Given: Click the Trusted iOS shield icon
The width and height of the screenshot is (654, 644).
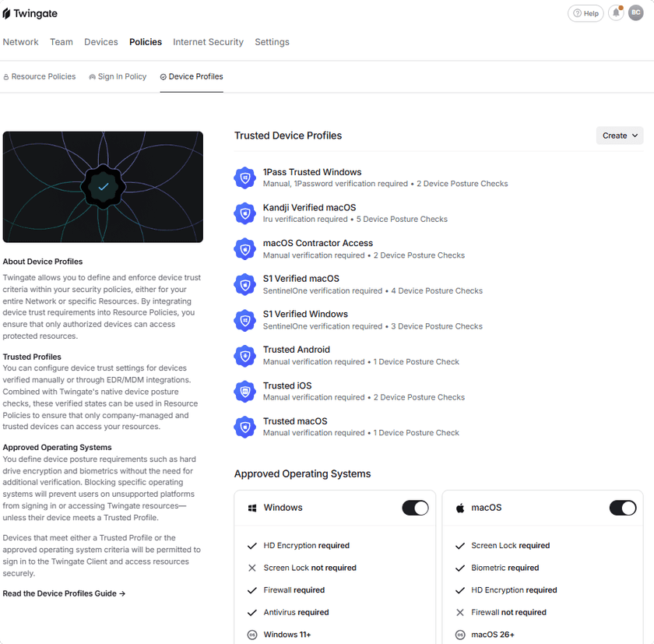Looking at the screenshot, I should [x=245, y=391].
